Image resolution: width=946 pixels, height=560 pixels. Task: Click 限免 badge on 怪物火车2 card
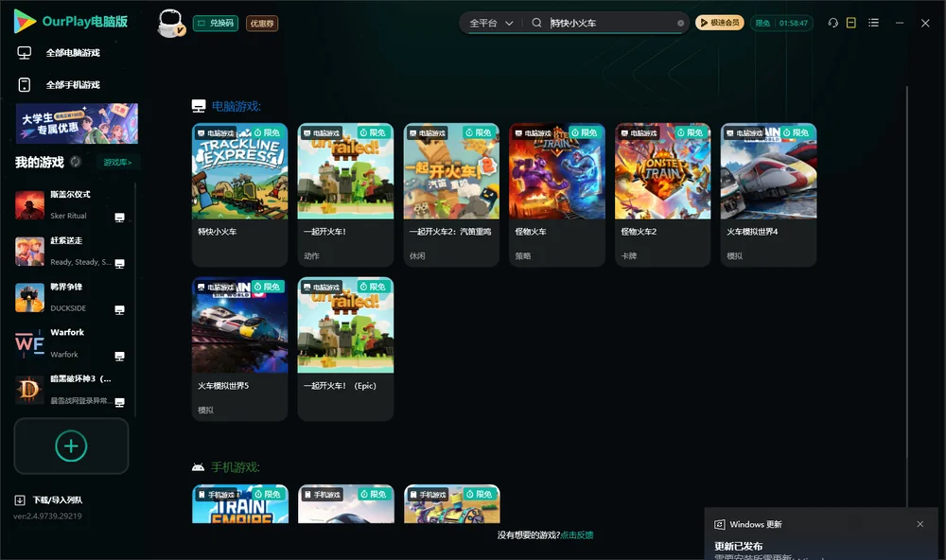pyautogui.click(x=691, y=132)
